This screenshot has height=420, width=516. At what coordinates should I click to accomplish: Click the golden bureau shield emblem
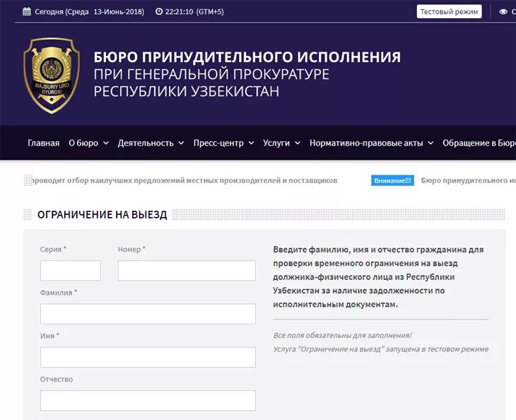(52, 76)
